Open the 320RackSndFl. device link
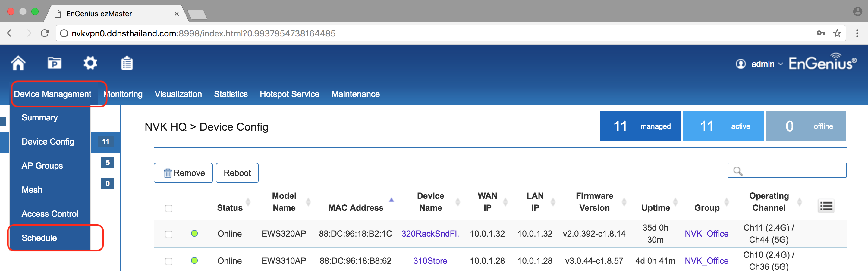Image resolution: width=868 pixels, height=271 pixels. click(430, 234)
